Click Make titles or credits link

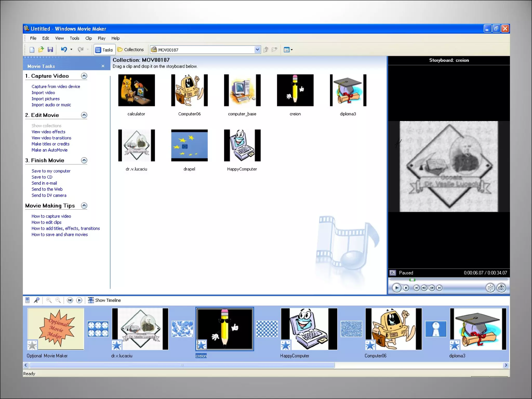click(x=50, y=144)
